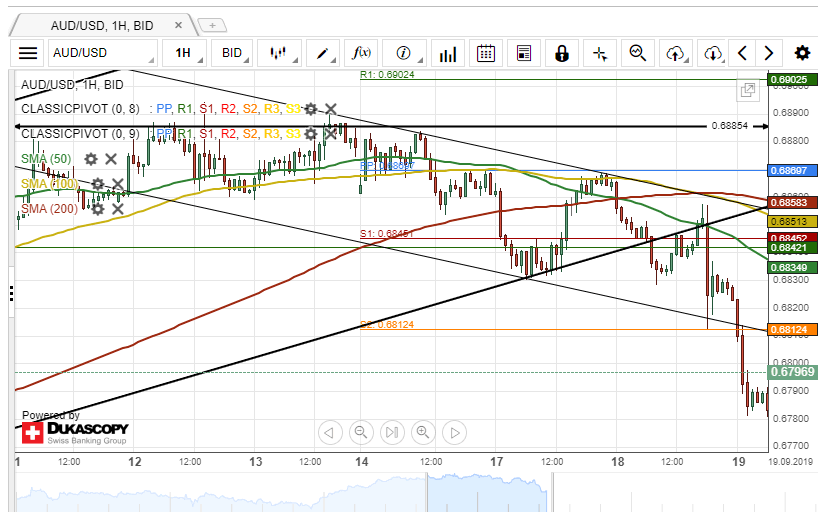Select the pencil drawing tools icon
This screenshot has width=821, height=516.
(322, 53)
